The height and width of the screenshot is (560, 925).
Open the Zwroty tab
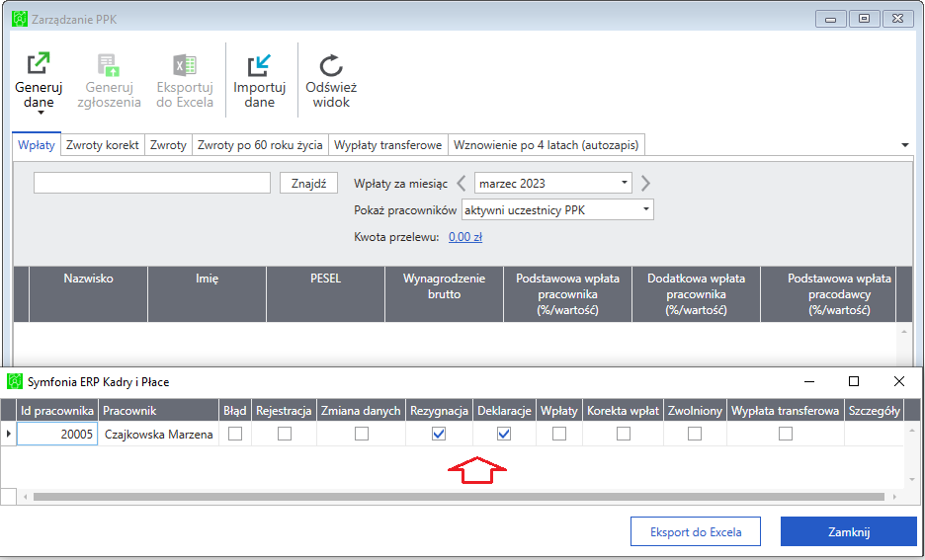(168, 145)
